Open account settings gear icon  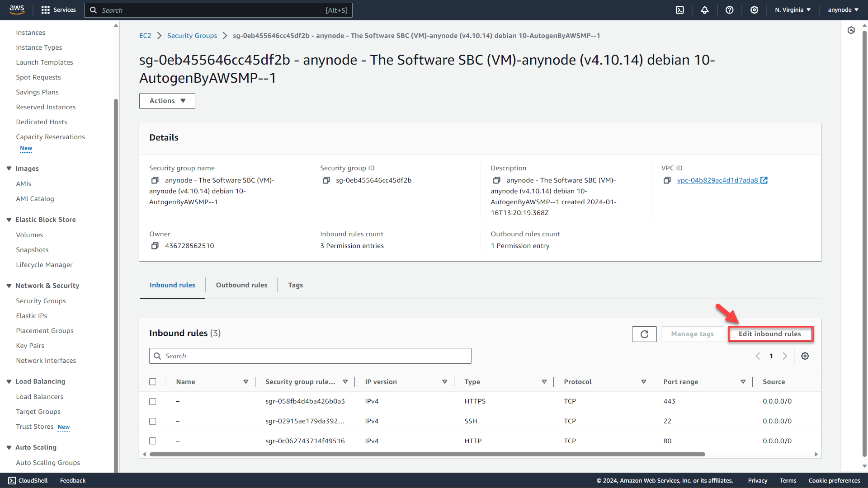[x=754, y=9]
